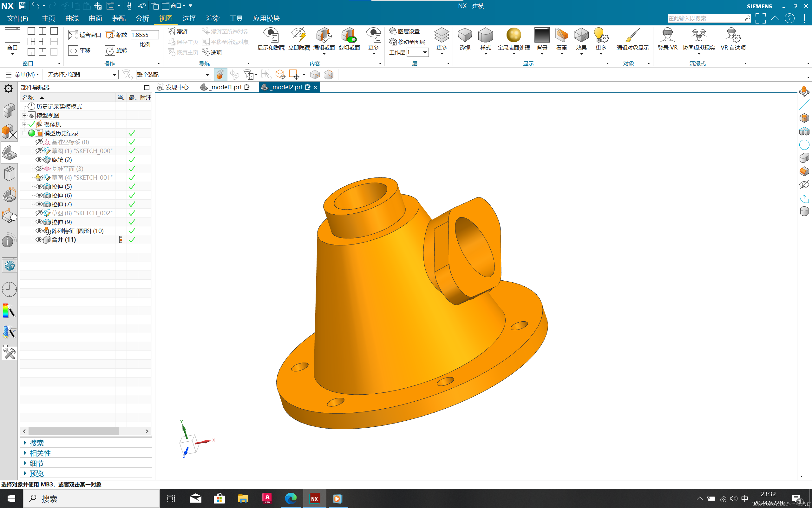Click Edit Object Display (编辑对象显示)
The image size is (812, 508).
632,39
